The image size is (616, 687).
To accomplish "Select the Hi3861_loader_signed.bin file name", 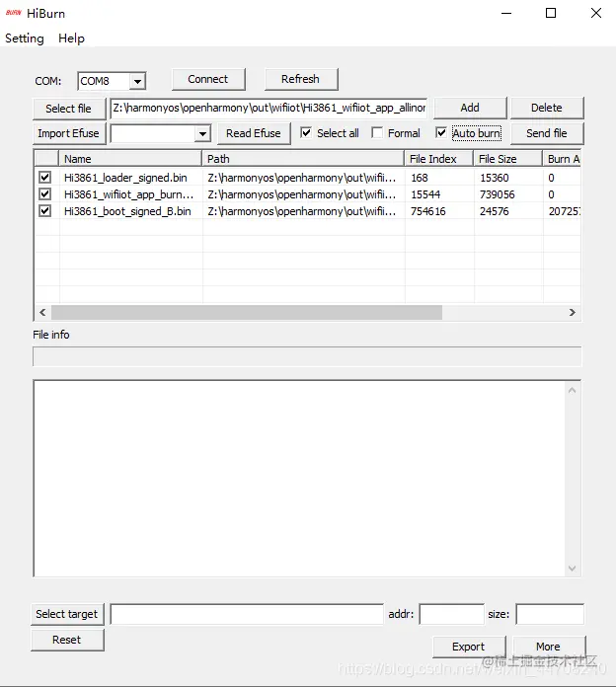I will pos(125,178).
